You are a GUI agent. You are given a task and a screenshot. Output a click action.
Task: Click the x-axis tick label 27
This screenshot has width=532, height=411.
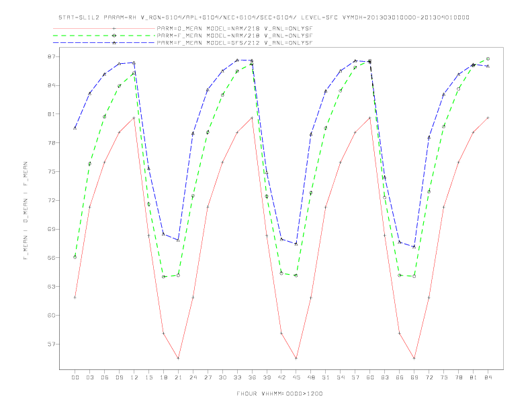(208, 377)
